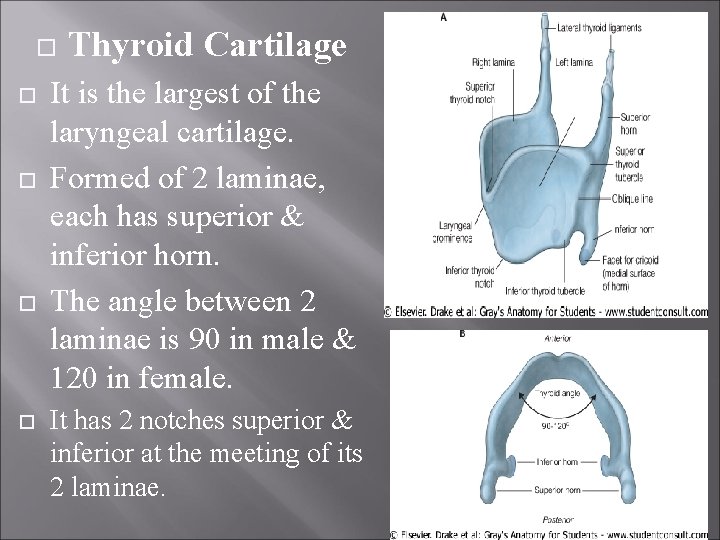Click the text 'inferior horn.'
The height and width of the screenshot is (540, 720).
pos(135,255)
